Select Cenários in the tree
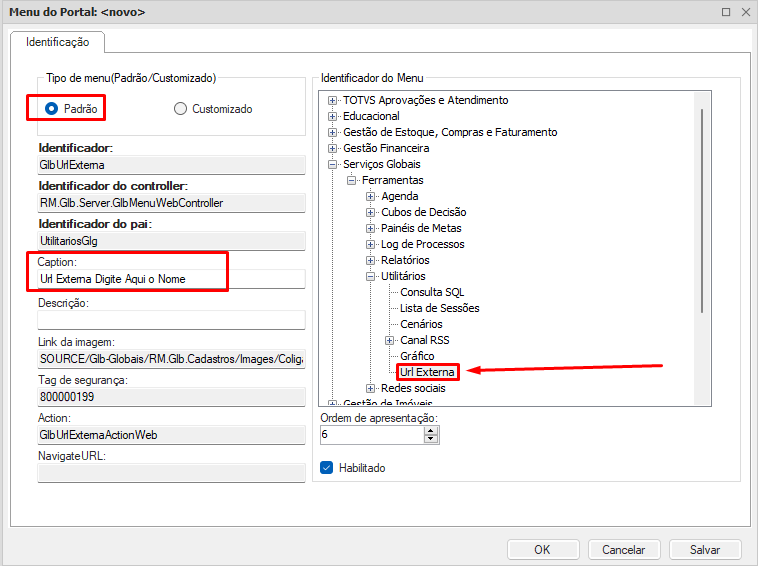 (x=421, y=324)
